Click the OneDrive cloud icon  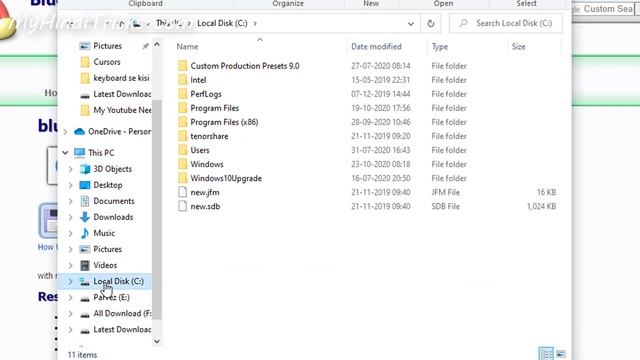click(79, 131)
